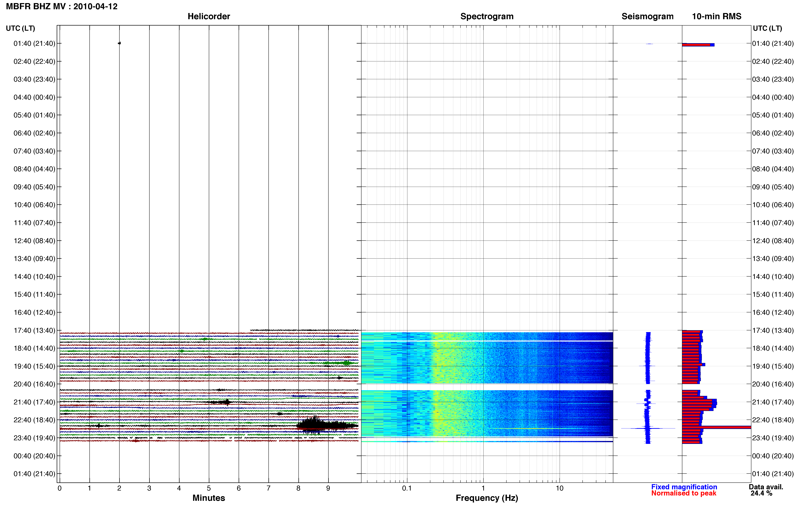The height and width of the screenshot is (508, 812).
Task: Click '12:40 (08:40)' on the left time axis
Action: 34,241
